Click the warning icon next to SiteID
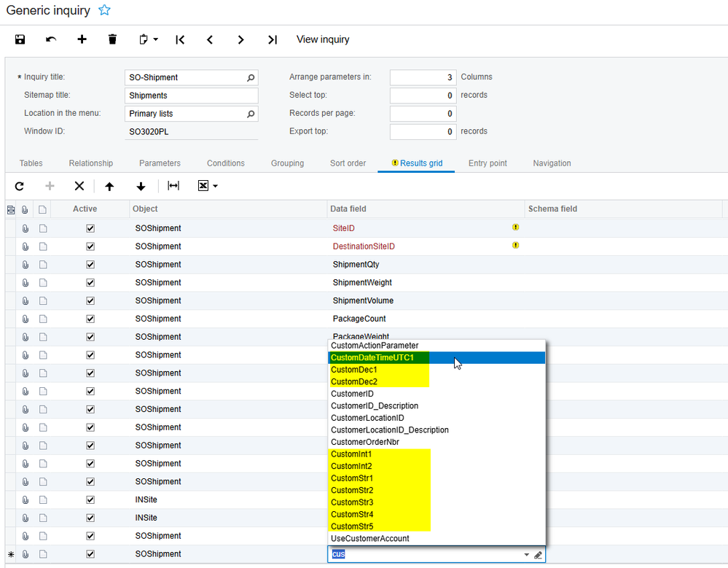 tap(515, 227)
